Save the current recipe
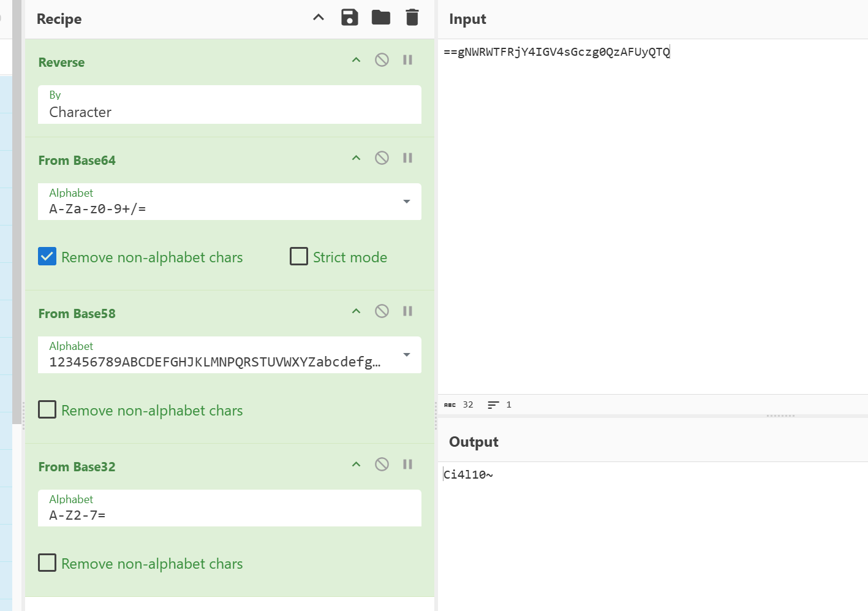Image resolution: width=868 pixels, height=611 pixels. point(349,18)
